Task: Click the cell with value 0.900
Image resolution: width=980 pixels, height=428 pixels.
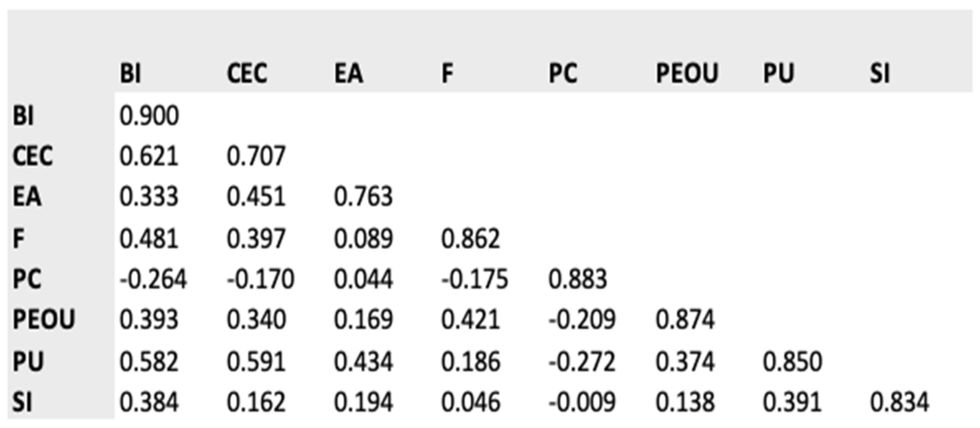Action: point(149,115)
